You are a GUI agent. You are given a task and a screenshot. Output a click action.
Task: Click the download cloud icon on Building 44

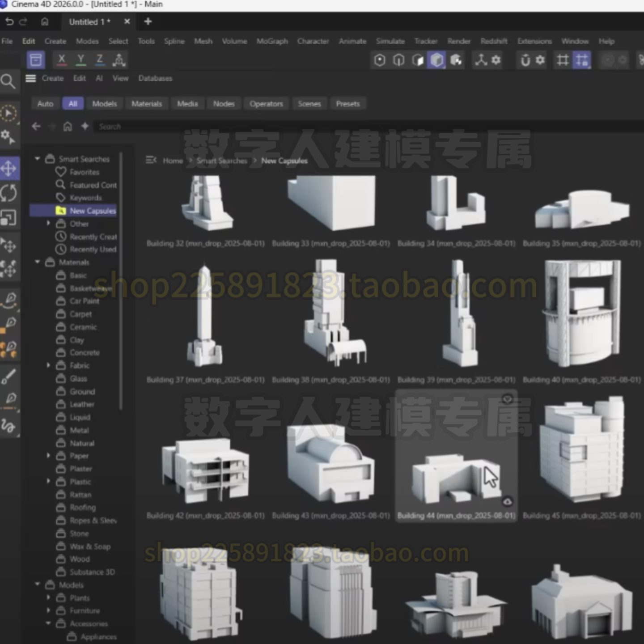[507, 502]
